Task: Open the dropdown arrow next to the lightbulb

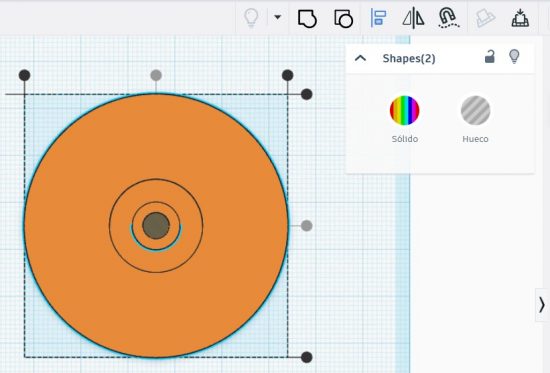Action: click(277, 17)
